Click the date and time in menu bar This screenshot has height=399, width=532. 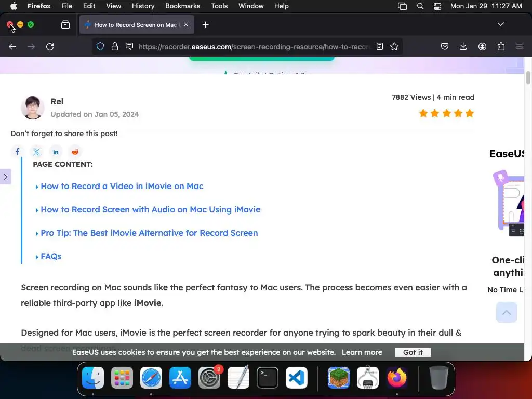tap(486, 6)
